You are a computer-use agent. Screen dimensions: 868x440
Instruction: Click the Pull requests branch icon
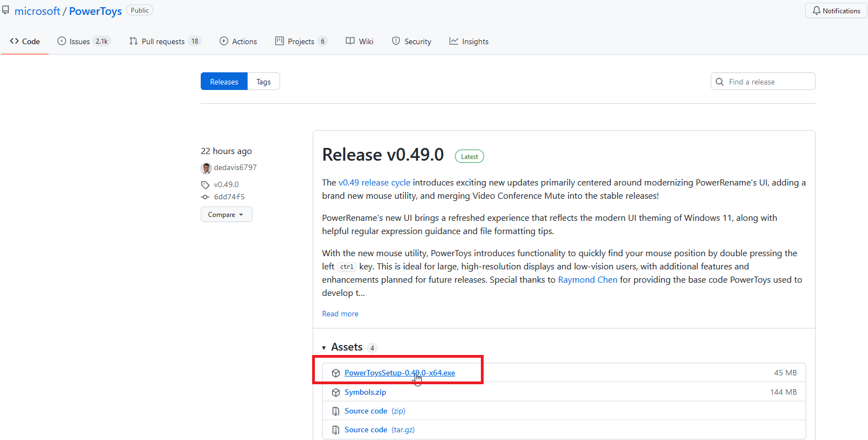click(133, 41)
